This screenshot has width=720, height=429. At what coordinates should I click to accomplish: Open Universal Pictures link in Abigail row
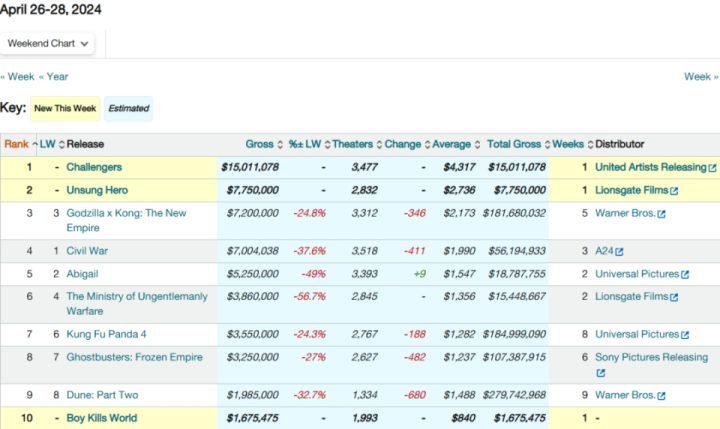(637, 274)
